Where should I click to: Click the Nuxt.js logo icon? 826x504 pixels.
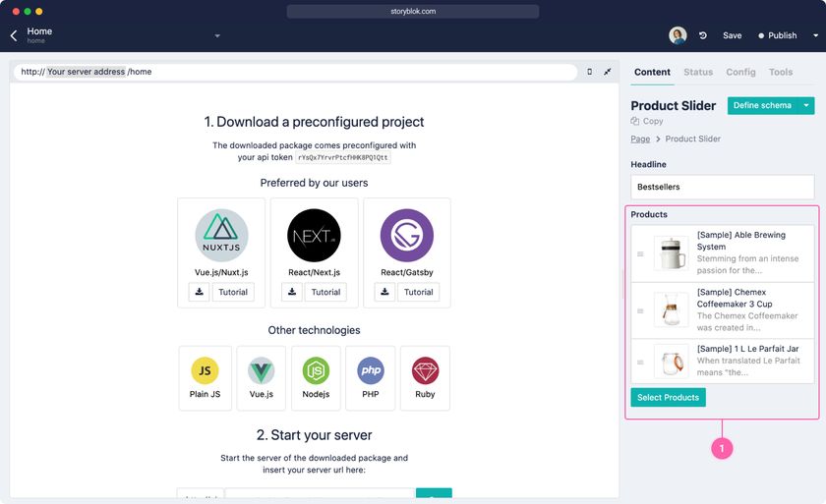click(x=221, y=235)
